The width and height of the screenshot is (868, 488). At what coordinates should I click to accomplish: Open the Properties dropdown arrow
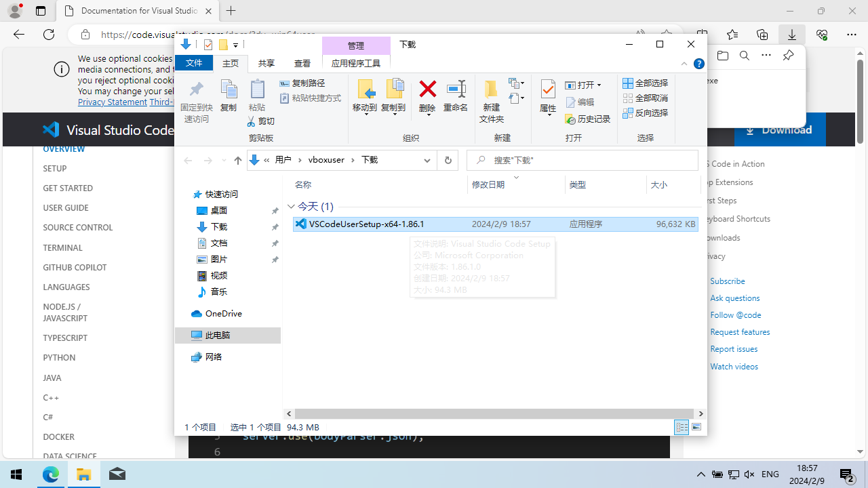click(x=548, y=115)
